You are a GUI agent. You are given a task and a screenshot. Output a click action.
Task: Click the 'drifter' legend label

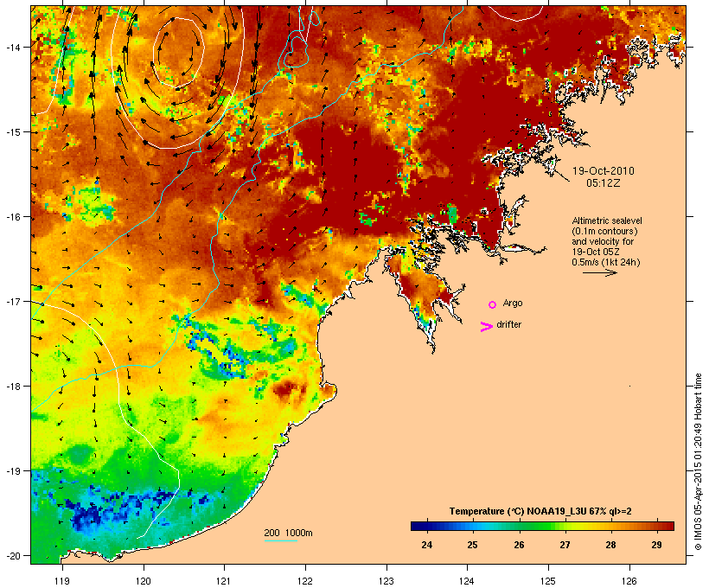(x=508, y=324)
